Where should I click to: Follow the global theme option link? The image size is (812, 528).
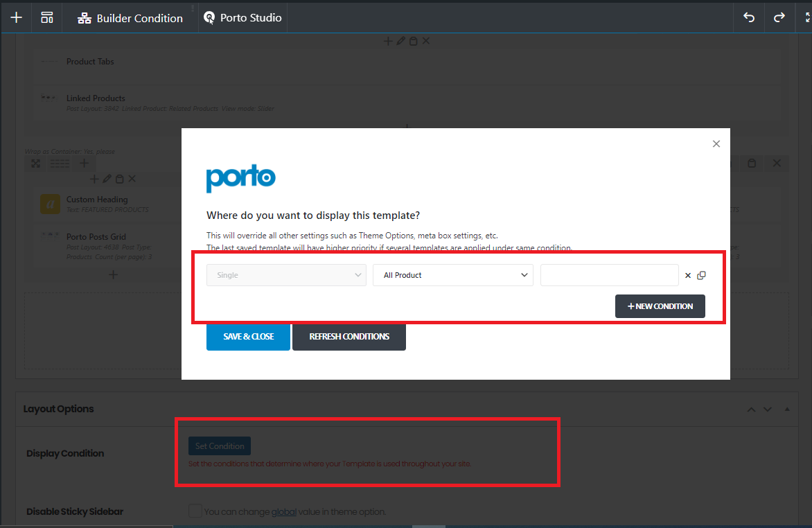[x=284, y=512]
